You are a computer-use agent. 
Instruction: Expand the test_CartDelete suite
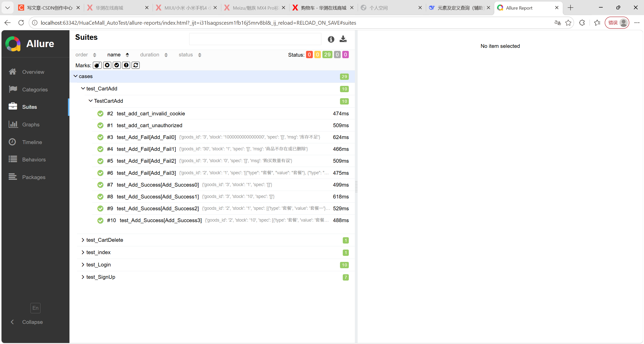[104, 240]
